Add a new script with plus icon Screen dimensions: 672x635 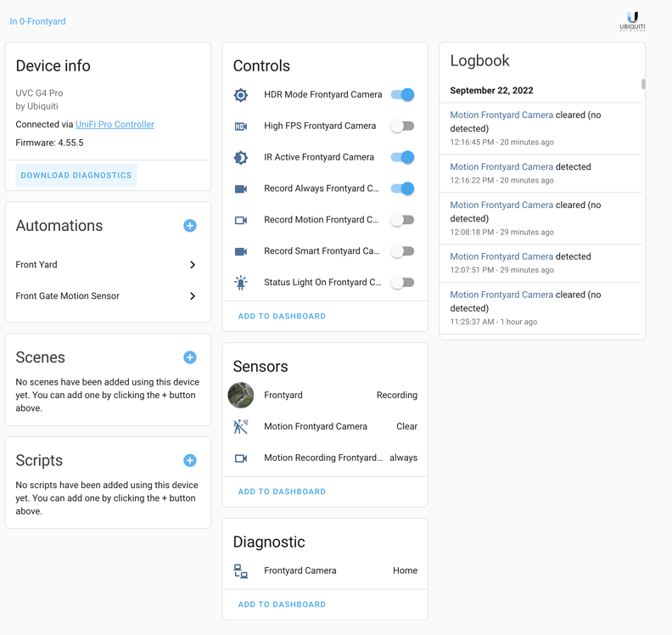pos(190,460)
